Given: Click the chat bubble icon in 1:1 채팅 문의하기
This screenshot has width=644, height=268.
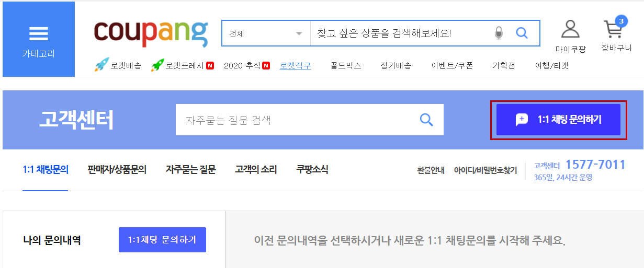Looking at the screenshot, I should [x=522, y=120].
